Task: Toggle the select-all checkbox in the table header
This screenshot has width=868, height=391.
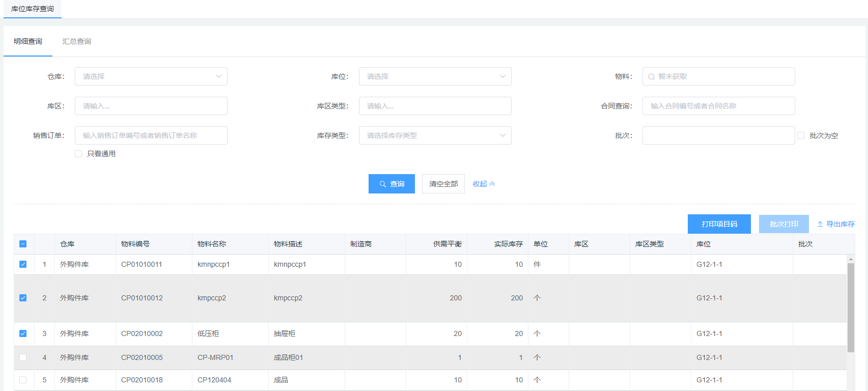Action: [23, 244]
